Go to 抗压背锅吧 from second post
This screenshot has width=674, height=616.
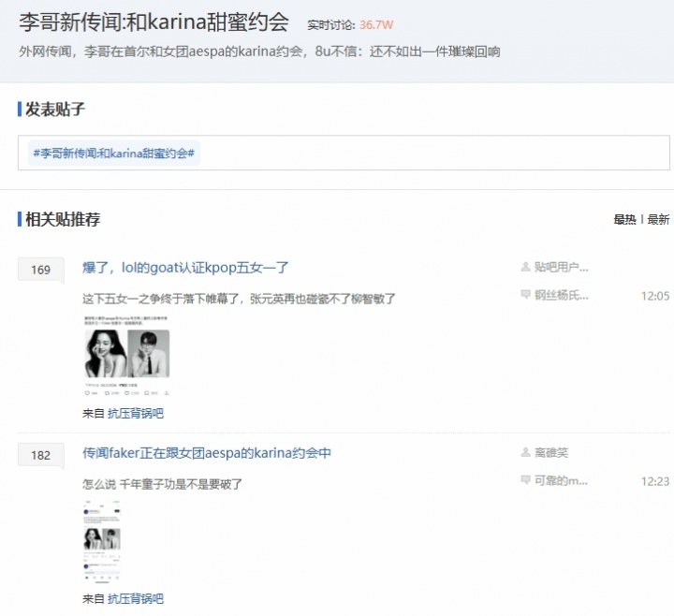[136, 598]
